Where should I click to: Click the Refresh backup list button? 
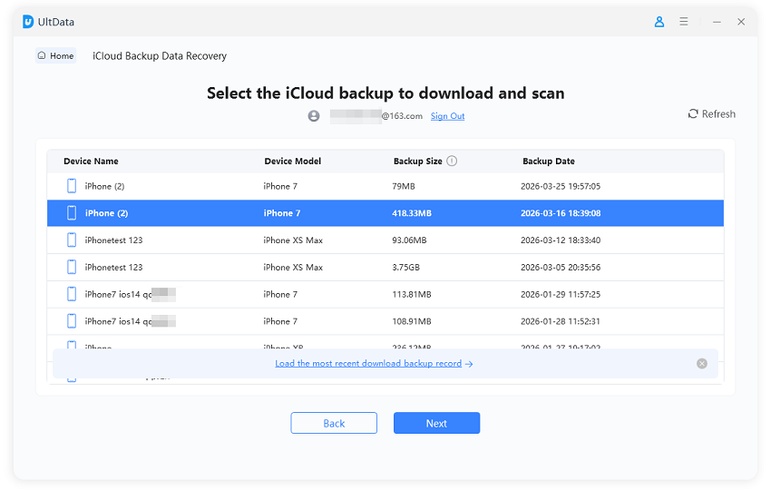click(712, 114)
